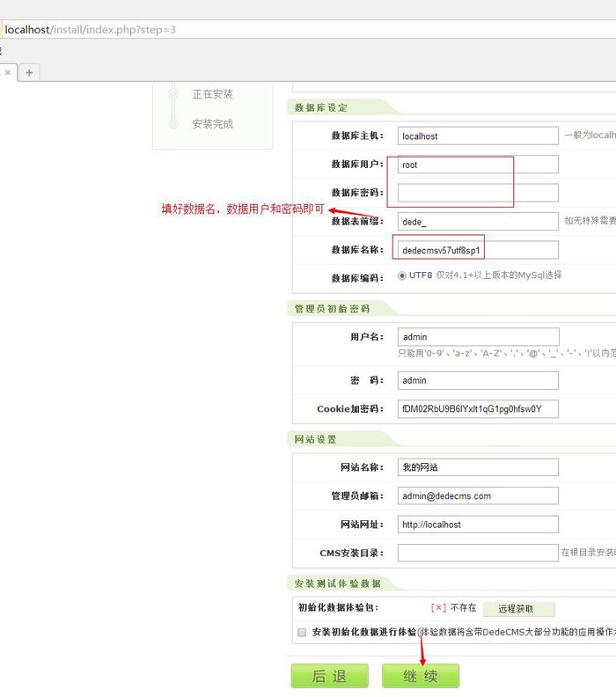Click the 网站名称 我的网站 field
Viewport: 616px width, 697px height.
(478, 467)
